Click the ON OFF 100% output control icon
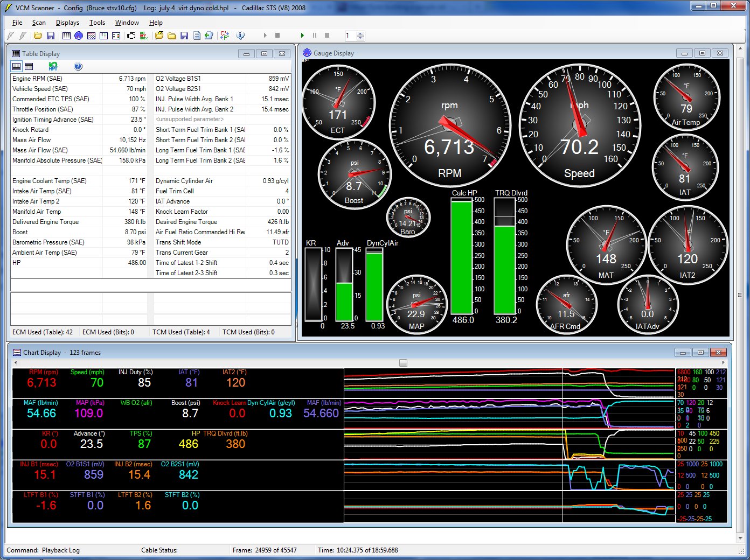The width and height of the screenshot is (750, 560). pos(143,36)
